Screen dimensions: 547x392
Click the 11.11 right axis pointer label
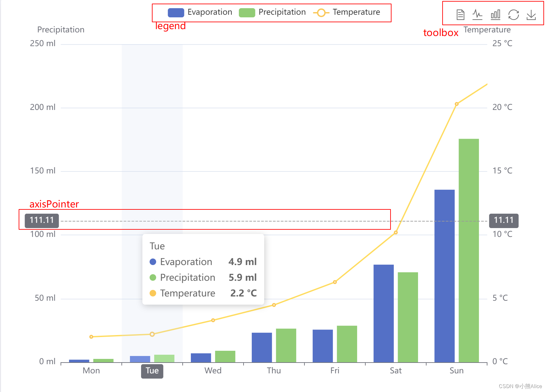click(x=504, y=221)
